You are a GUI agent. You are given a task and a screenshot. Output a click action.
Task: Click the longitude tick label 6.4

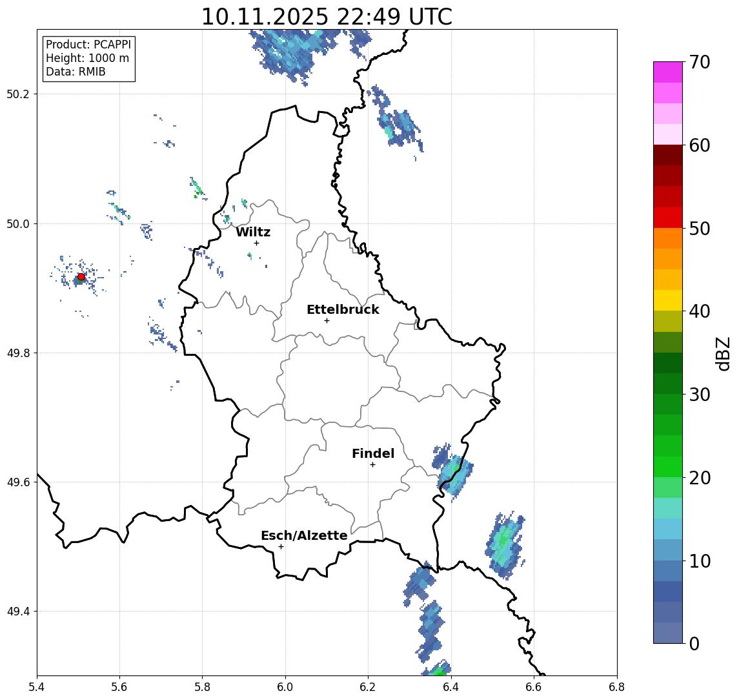(451, 687)
